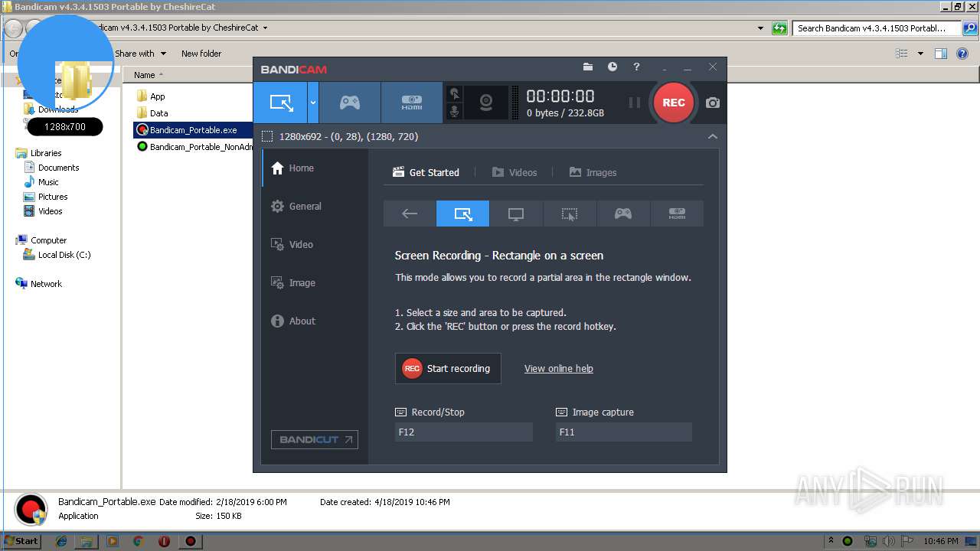This screenshot has width=980, height=551.
Task: Open Chrome from the taskbar
Action: click(x=139, y=541)
